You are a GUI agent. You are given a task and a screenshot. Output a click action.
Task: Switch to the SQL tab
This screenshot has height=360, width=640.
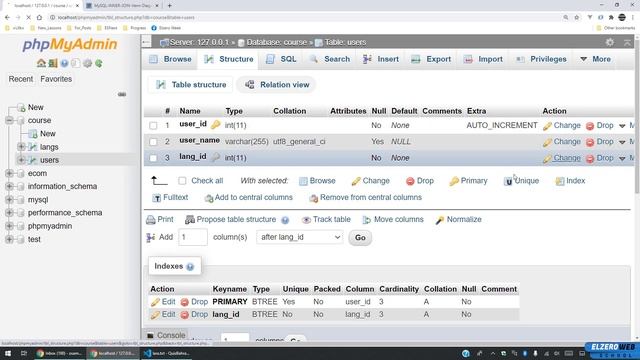tap(281, 59)
